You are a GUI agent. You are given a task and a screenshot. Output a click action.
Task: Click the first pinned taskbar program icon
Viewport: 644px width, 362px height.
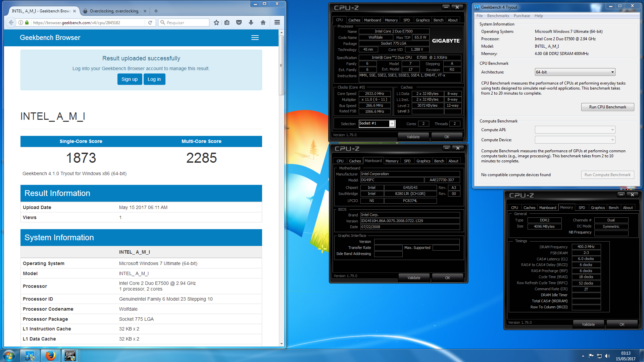tap(30, 356)
